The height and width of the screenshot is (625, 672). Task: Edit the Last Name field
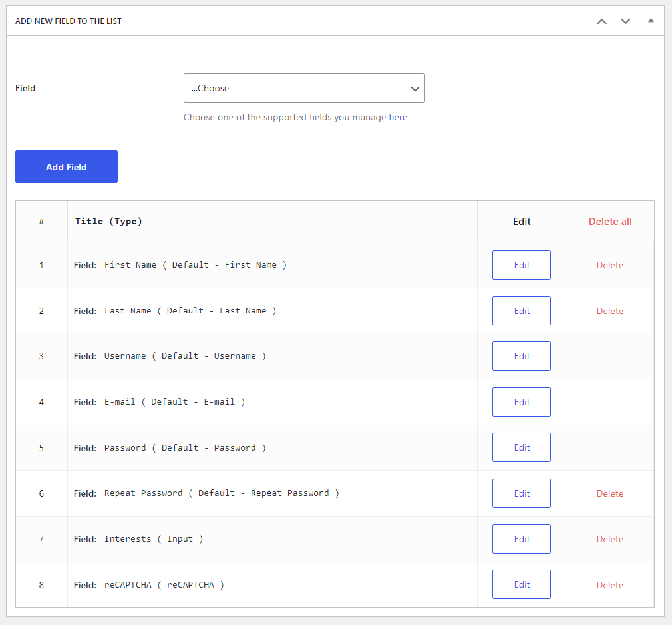coord(522,311)
